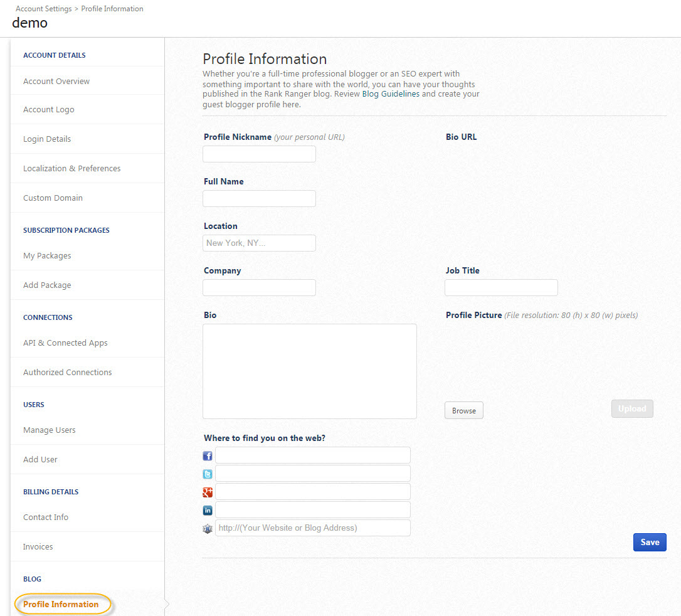The height and width of the screenshot is (616, 681).
Task: Click the website globe icon
Action: [208, 529]
